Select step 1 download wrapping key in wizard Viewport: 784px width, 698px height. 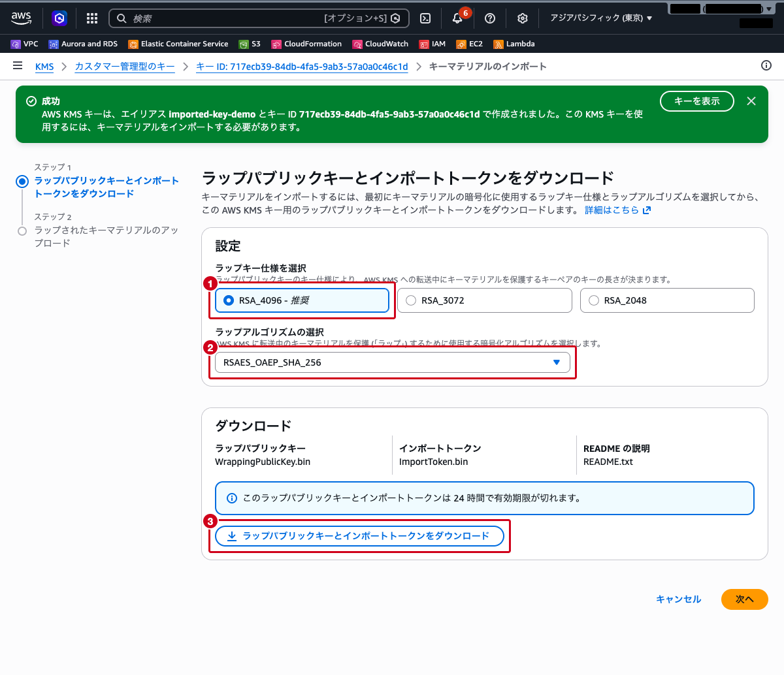coord(106,187)
